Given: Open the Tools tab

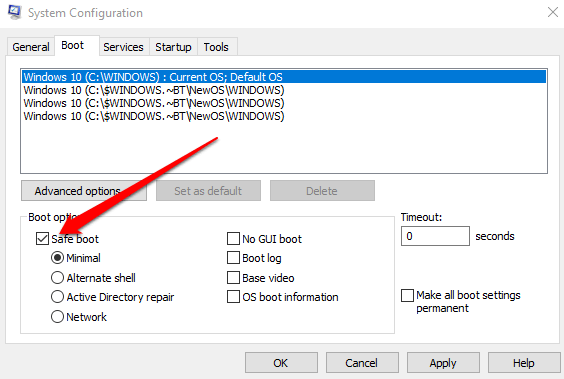Looking at the screenshot, I should click(216, 47).
